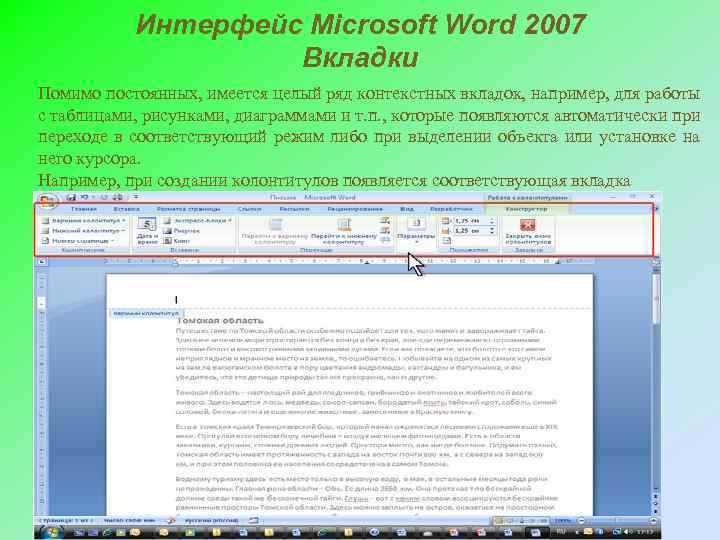Viewport: 720px width, 540px height.
Task: Click the Рисунок insert button
Action: [182, 231]
